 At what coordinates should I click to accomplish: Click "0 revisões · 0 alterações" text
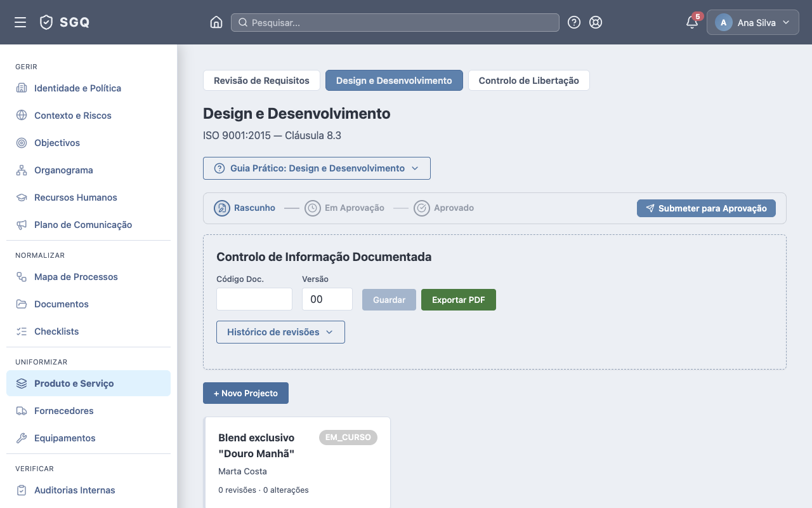[x=263, y=490]
